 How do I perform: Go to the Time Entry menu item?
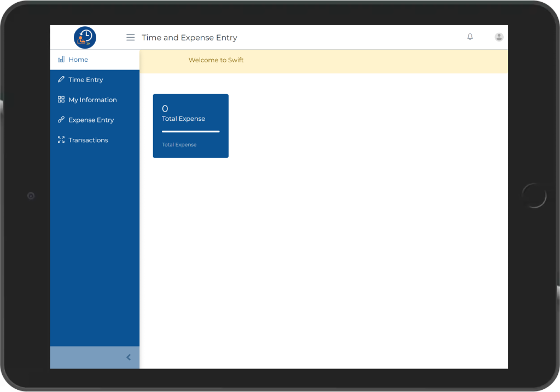click(86, 80)
